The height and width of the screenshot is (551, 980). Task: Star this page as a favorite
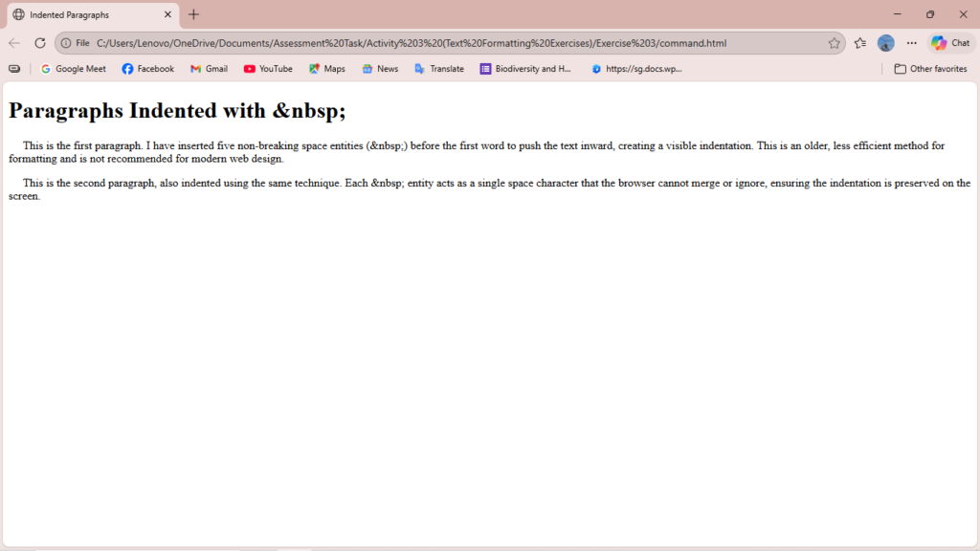click(834, 43)
